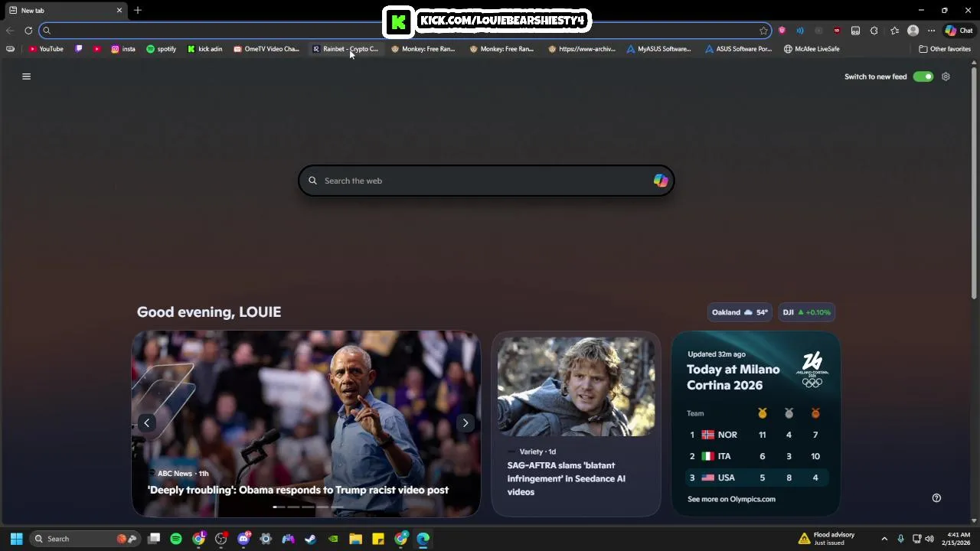Open Task View from the taskbar
This screenshot has height=551, width=980.
click(x=154, y=539)
